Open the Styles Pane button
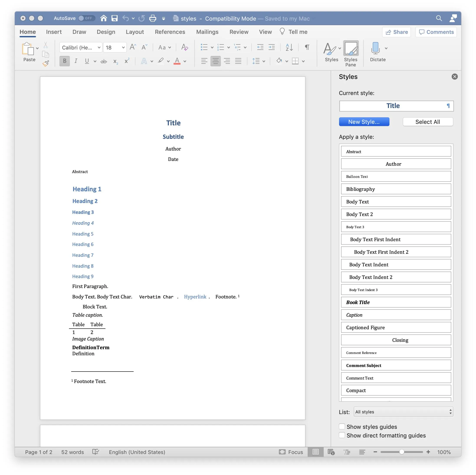The width and height of the screenshot is (476, 475). coord(351,53)
